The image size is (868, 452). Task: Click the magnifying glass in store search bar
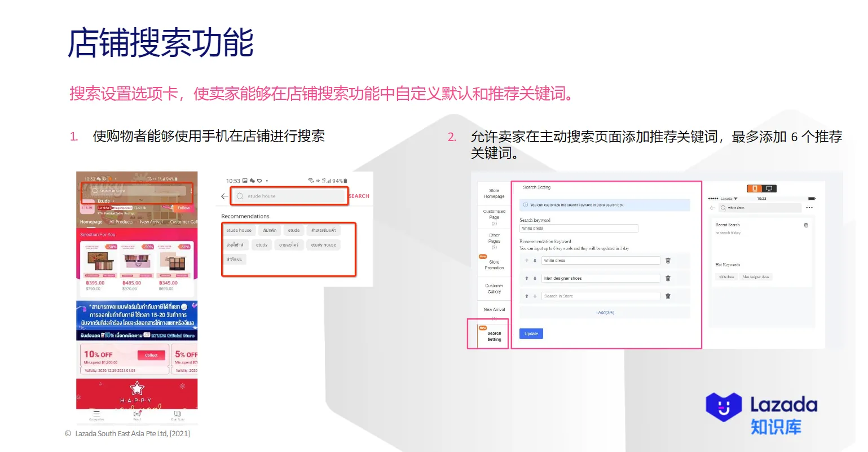tap(95, 191)
